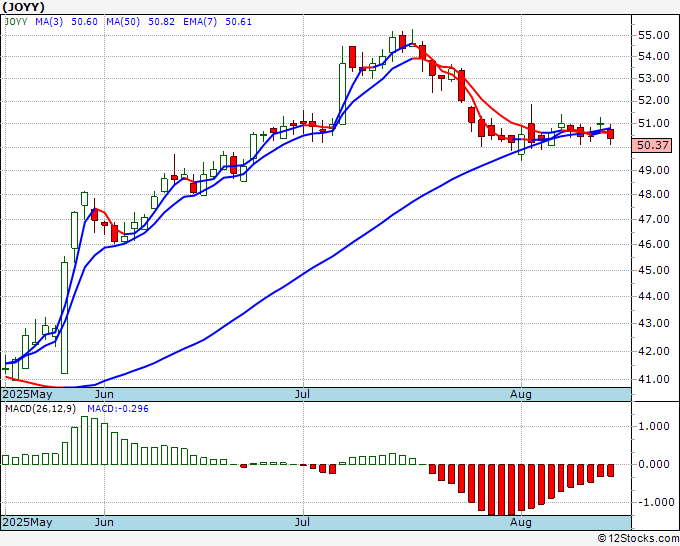Click the 42.00 price axis label
The width and height of the screenshot is (680, 546).
(654, 351)
